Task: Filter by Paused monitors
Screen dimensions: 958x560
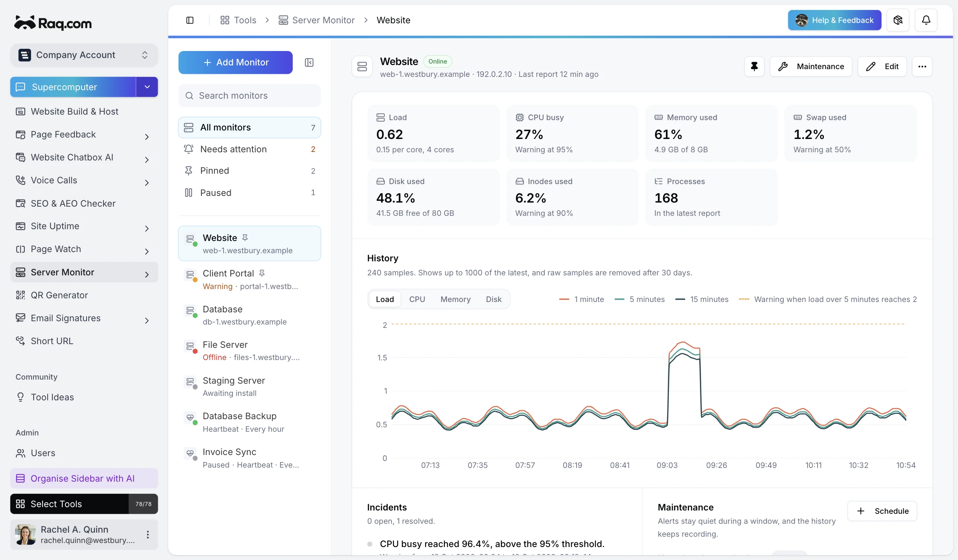Action: click(x=249, y=192)
